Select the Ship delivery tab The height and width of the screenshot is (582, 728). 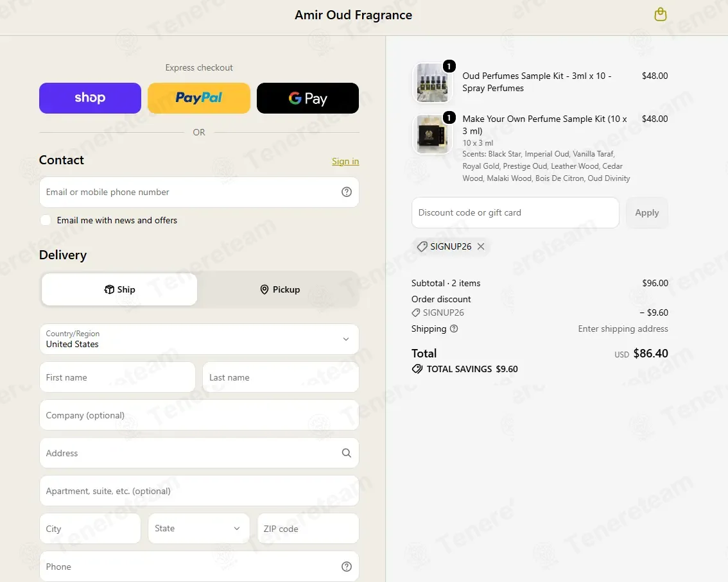click(x=119, y=289)
